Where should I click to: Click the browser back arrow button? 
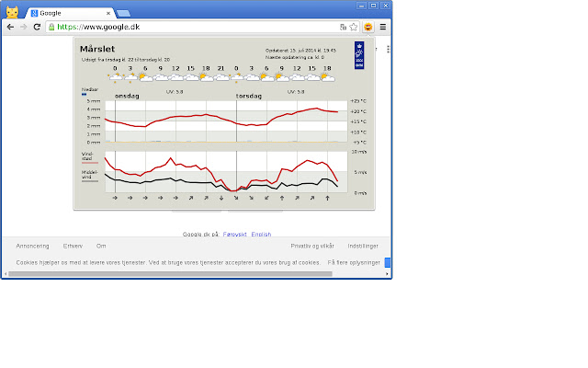click(x=10, y=28)
